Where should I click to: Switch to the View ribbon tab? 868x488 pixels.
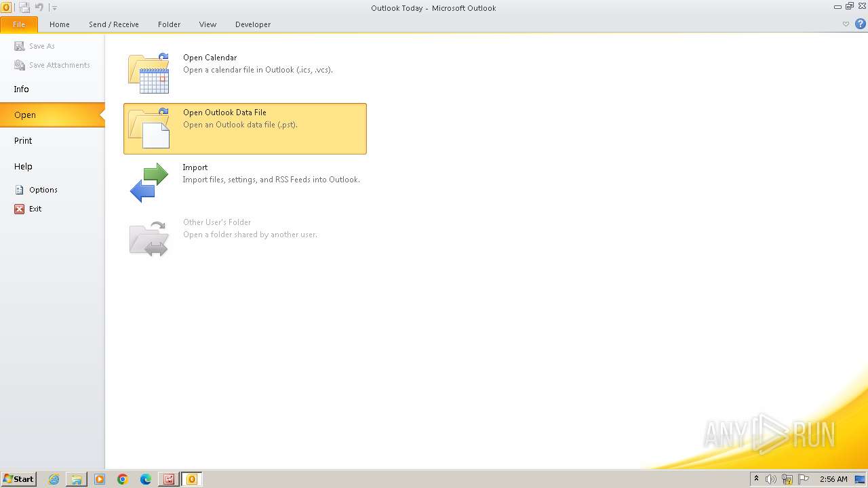208,24
